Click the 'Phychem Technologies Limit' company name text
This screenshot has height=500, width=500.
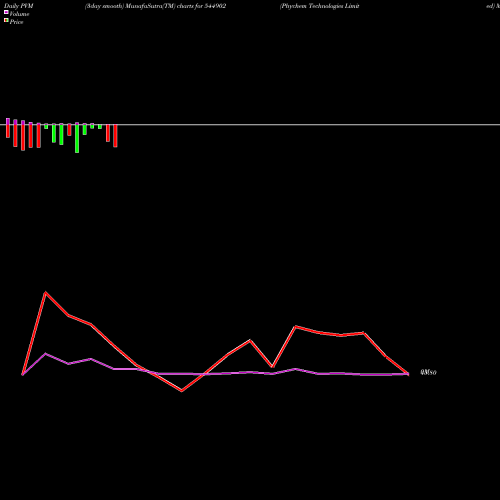click(320, 6)
